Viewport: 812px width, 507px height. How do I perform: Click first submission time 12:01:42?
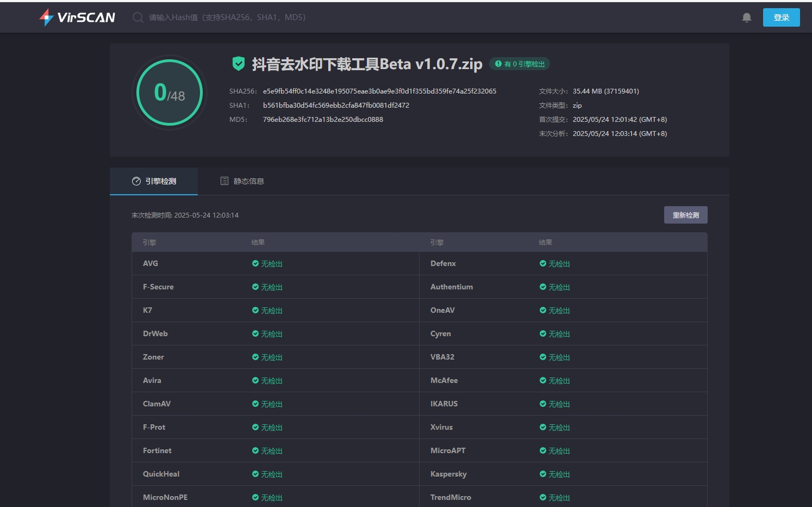(x=620, y=120)
